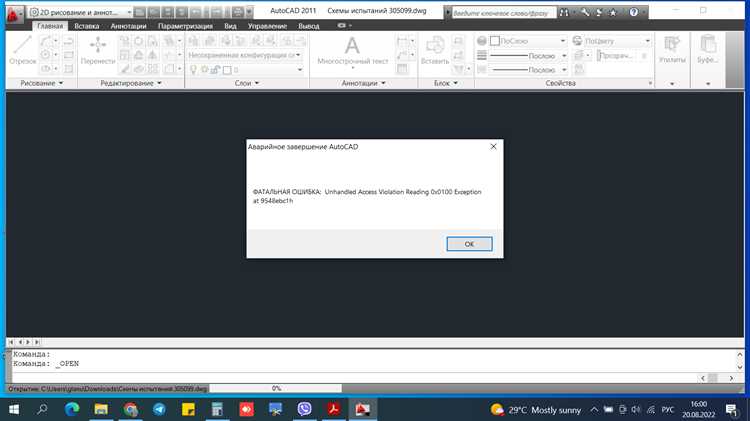Open the AutoCAD application menu button
This screenshot has width=750, height=421.
[x=14, y=13]
